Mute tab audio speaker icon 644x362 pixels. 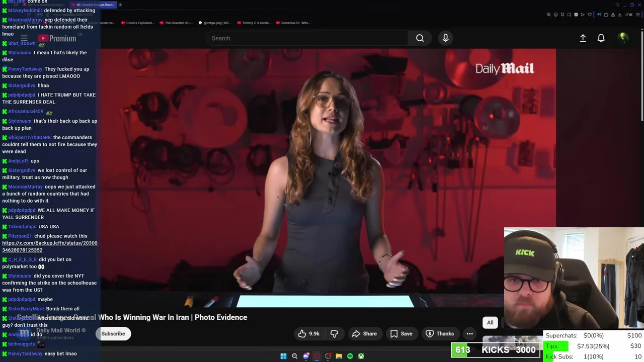pos(599,15)
